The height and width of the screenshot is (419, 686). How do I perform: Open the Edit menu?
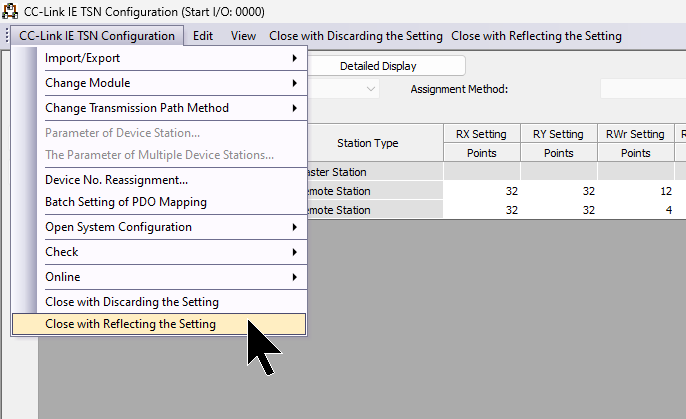pos(203,36)
